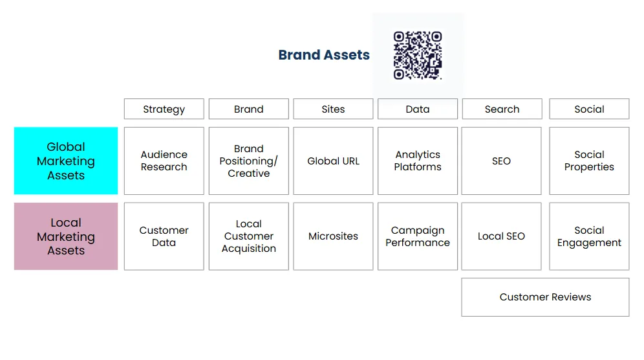Select the Analytics Platforms box
The height and width of the screenshot is (360, 644).
click(x=418, y=161)
